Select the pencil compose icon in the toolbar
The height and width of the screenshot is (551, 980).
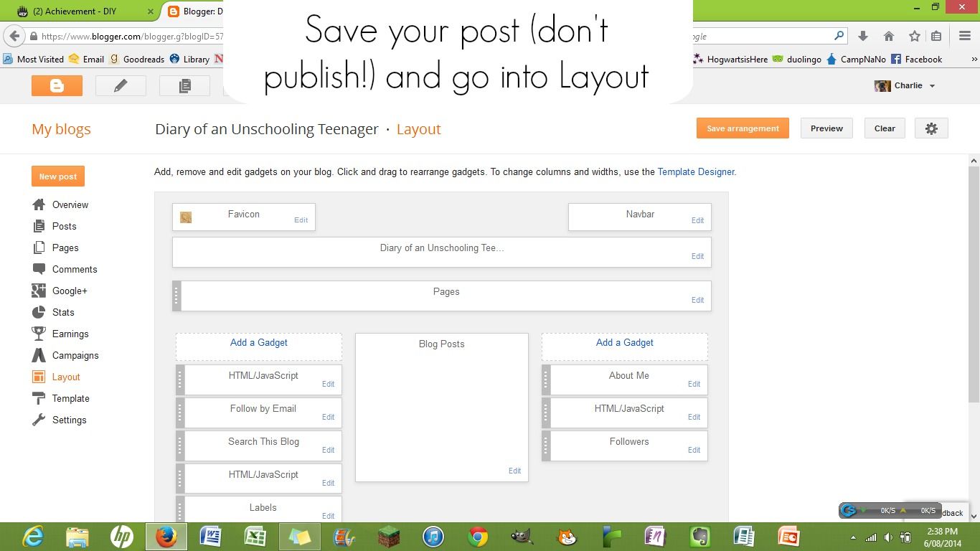pyautogui.click(x=120, y=85)
